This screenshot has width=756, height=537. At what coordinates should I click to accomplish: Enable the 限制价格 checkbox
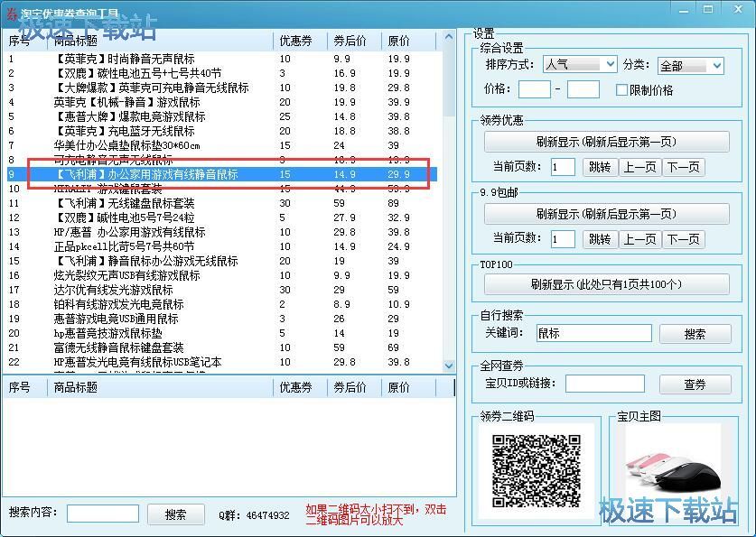coord(621,90)
